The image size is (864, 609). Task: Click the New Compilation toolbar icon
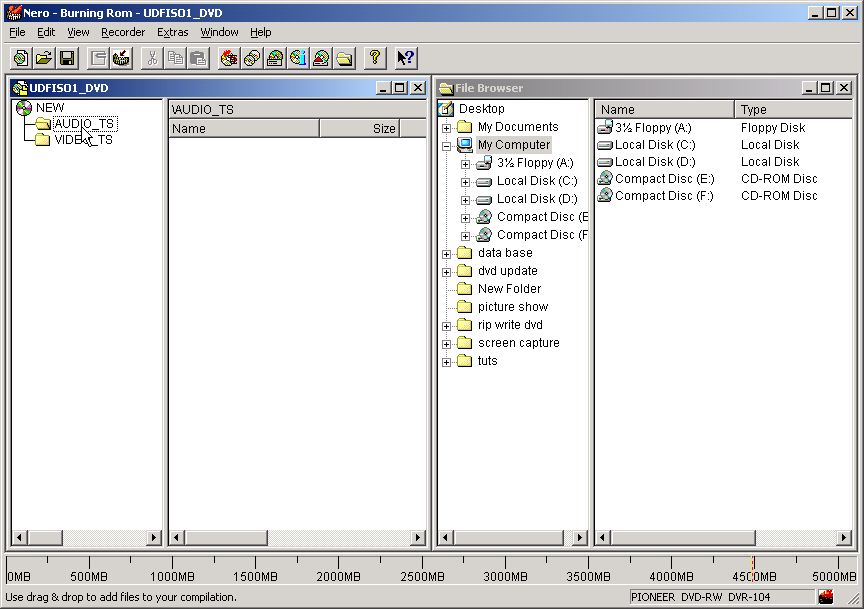click(x=21, y=58)
